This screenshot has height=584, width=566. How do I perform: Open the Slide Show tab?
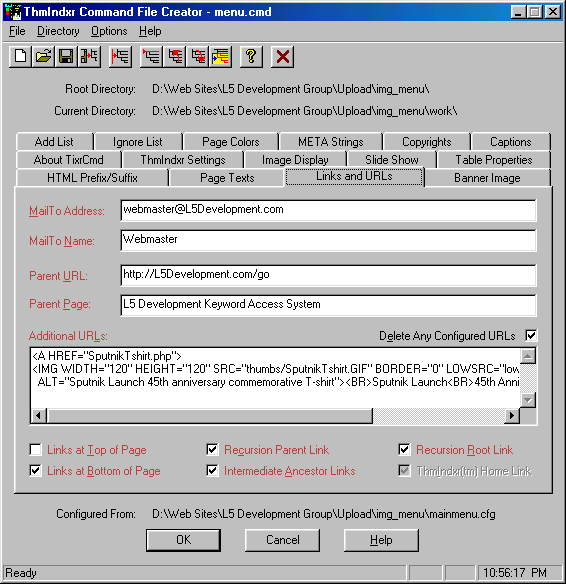point(392,159)
